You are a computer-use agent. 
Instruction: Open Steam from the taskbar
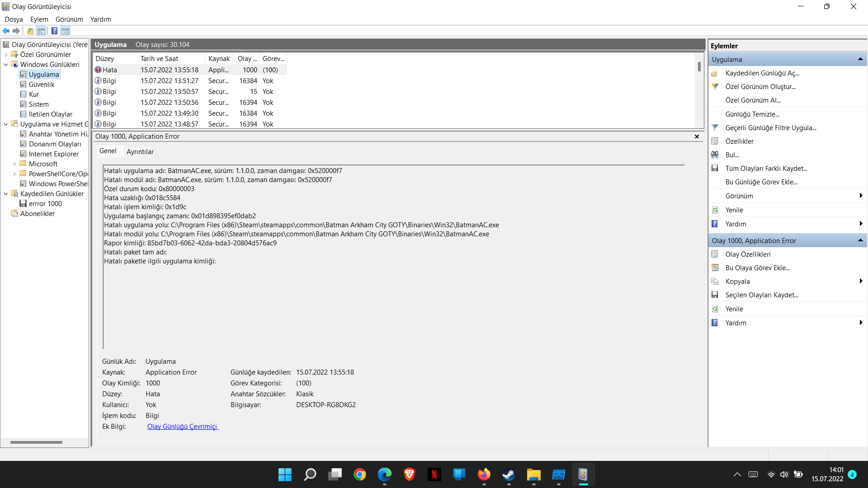click(509, 474)
